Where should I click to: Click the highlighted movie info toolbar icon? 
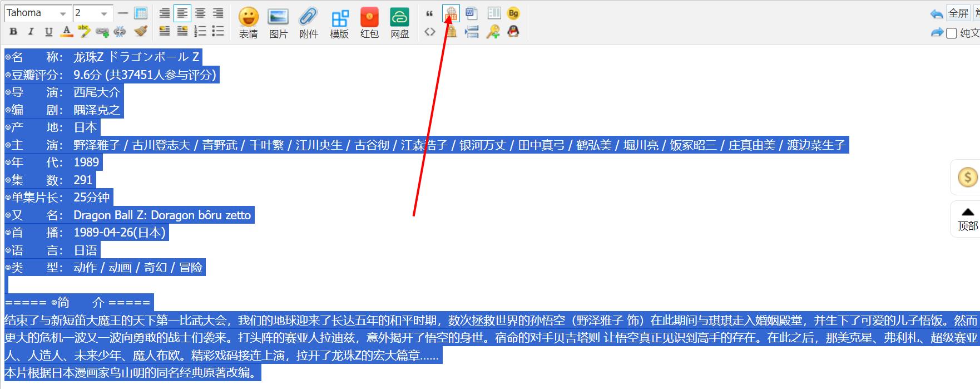coord(451,13)
